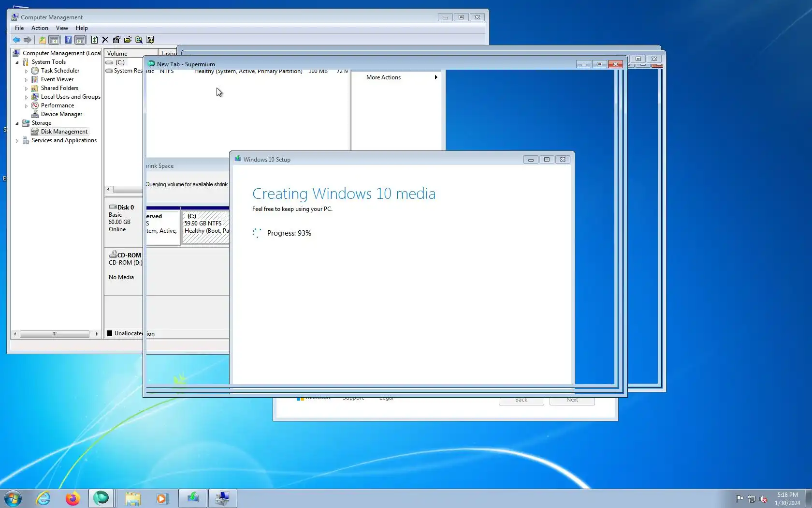Click the Event Viewer icon in tree
This screenshot has height=508, width=812.
pos(35,79)
